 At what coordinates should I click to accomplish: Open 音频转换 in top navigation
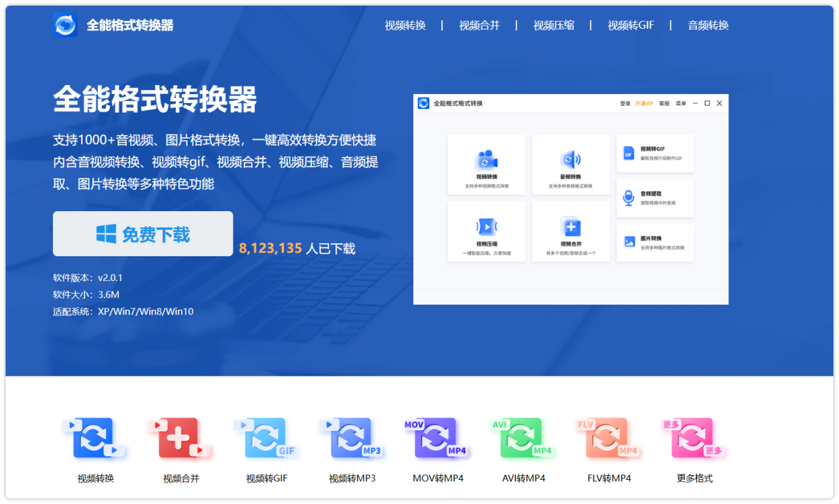(x=708, y=25)
